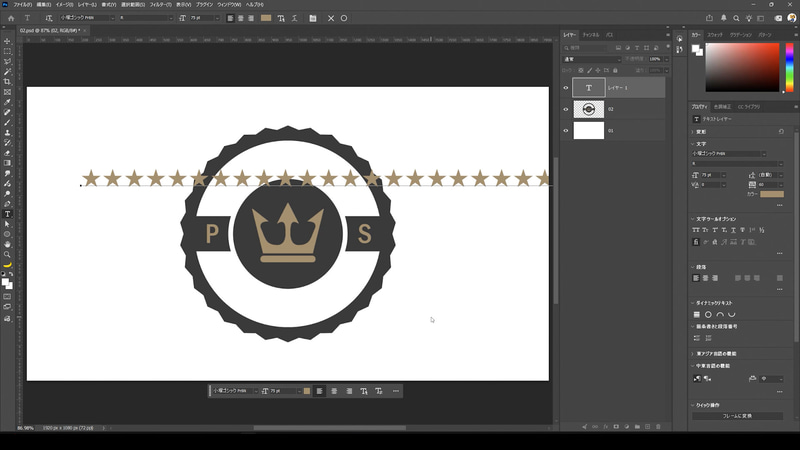Toggle visibility of layer 02

pos(565,109)
